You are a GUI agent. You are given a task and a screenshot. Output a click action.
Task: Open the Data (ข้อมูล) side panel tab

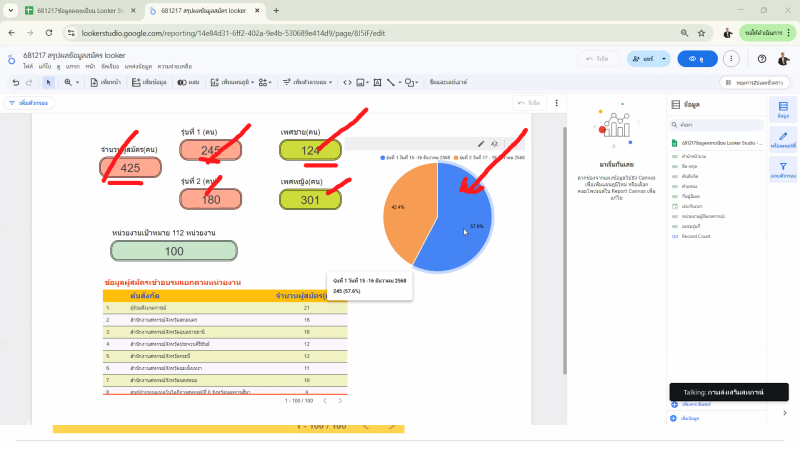click(782, 109)
